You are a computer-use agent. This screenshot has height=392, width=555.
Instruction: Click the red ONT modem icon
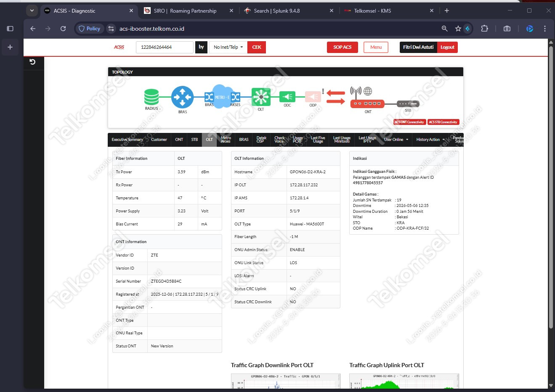pyautogui.click(x=367, y=103)
